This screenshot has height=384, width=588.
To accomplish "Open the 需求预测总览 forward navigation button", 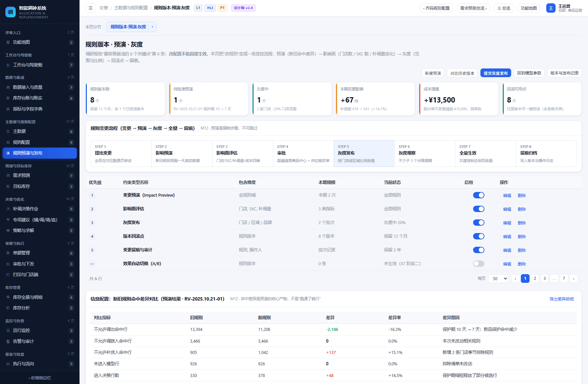I will point(473,8).
